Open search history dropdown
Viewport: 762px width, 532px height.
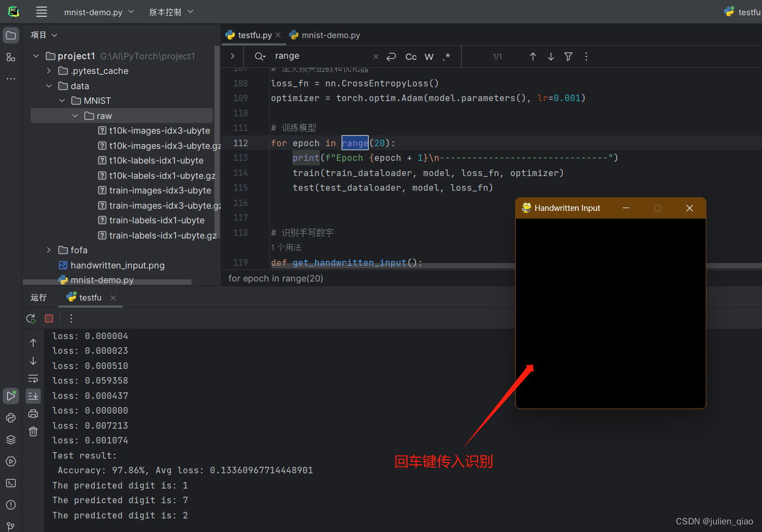(x=260, y=57)
